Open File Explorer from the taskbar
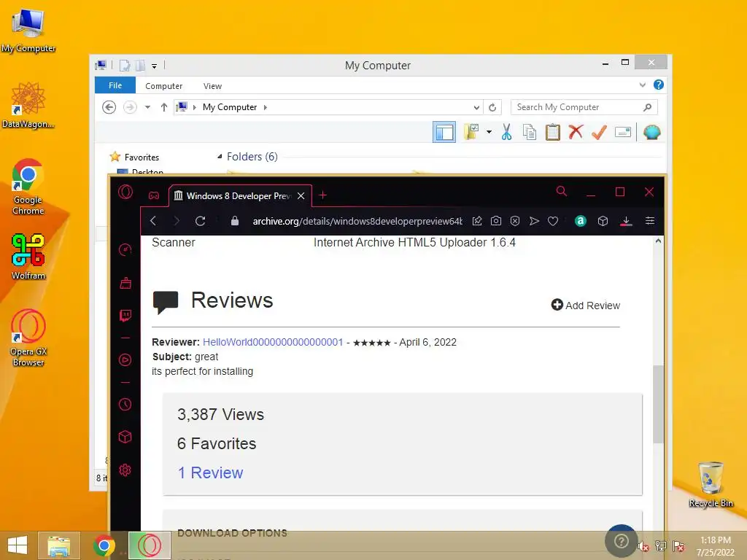Image resolution: width=747 pixels, height=560 pixels. click(x=58, y=545)
